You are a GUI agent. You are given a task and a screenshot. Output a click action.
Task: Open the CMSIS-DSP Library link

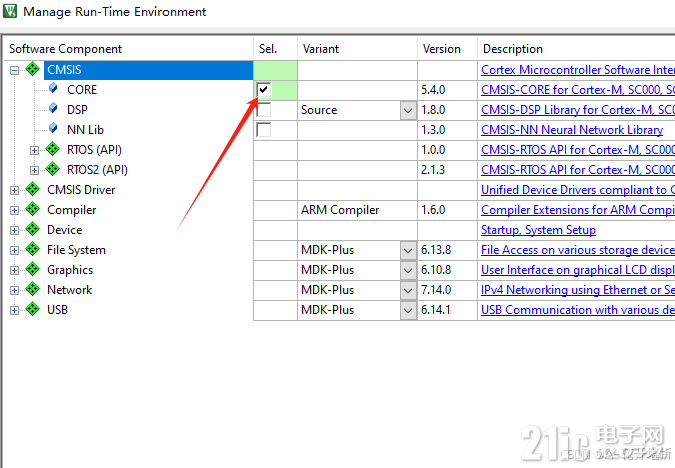click(x=578, y=110)
